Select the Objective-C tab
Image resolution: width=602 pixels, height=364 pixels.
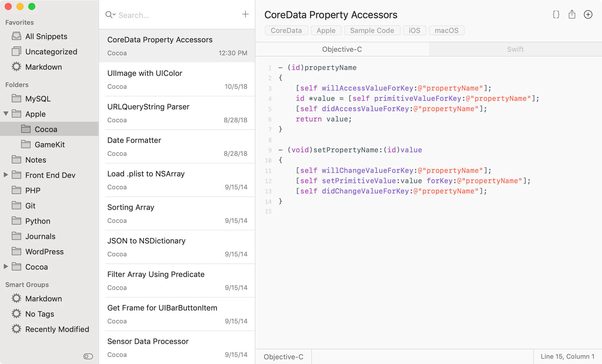pos(342,49)
